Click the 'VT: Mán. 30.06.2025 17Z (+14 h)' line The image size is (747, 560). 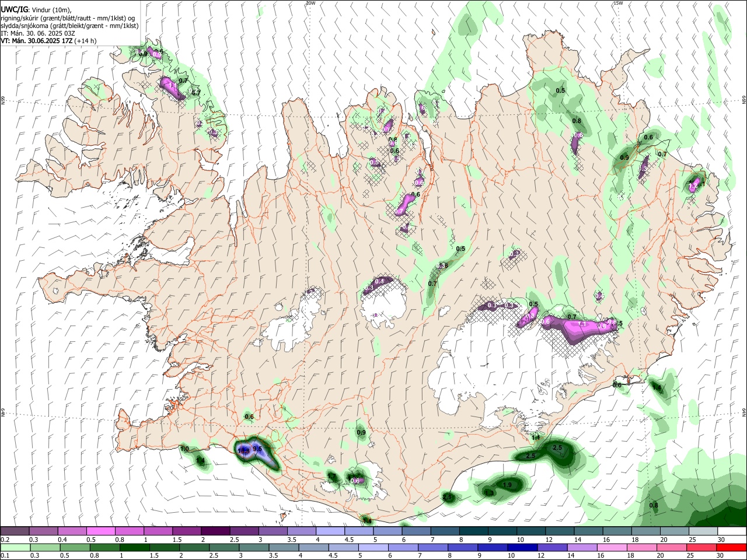(48, 41)
